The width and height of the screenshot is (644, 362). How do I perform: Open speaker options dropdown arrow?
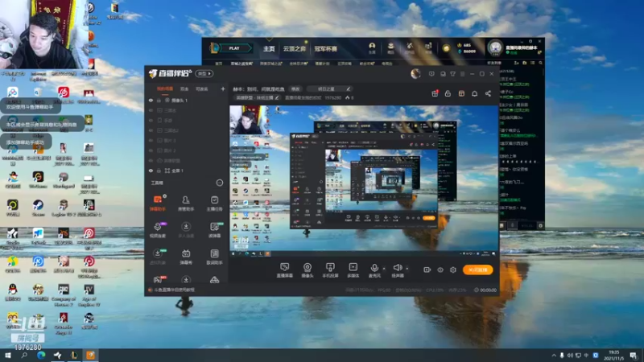pos(407,269)
